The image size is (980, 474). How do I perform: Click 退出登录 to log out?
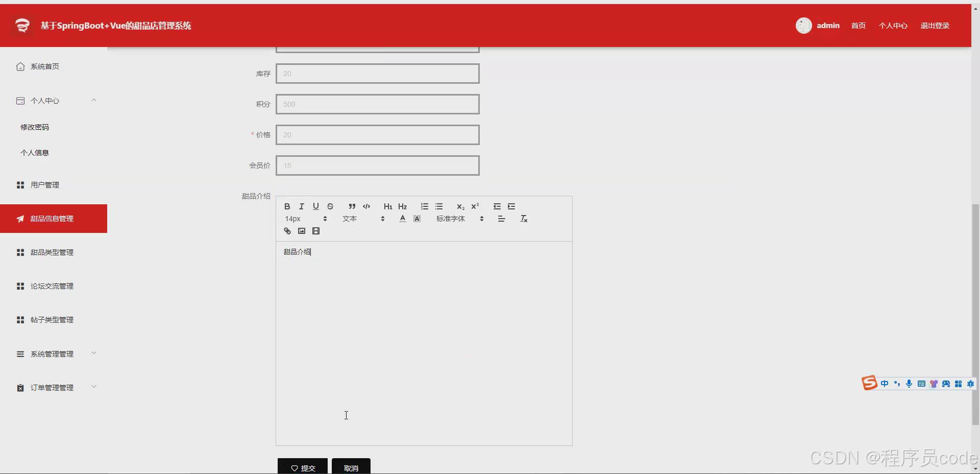point(935,26)
